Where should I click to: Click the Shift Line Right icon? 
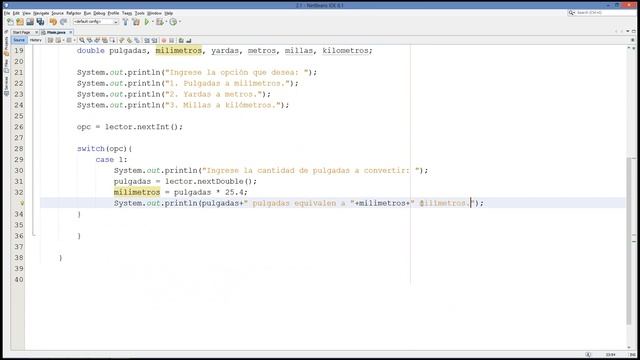(154, 40)
